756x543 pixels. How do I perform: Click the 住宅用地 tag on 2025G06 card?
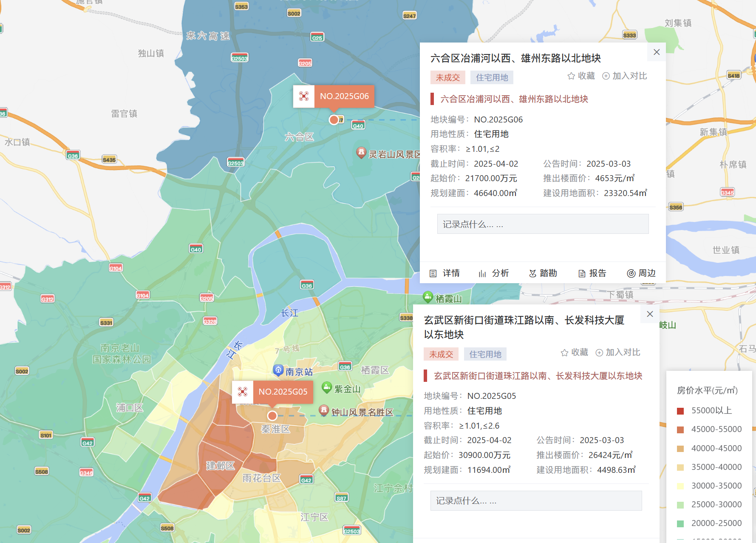[491, 77]
